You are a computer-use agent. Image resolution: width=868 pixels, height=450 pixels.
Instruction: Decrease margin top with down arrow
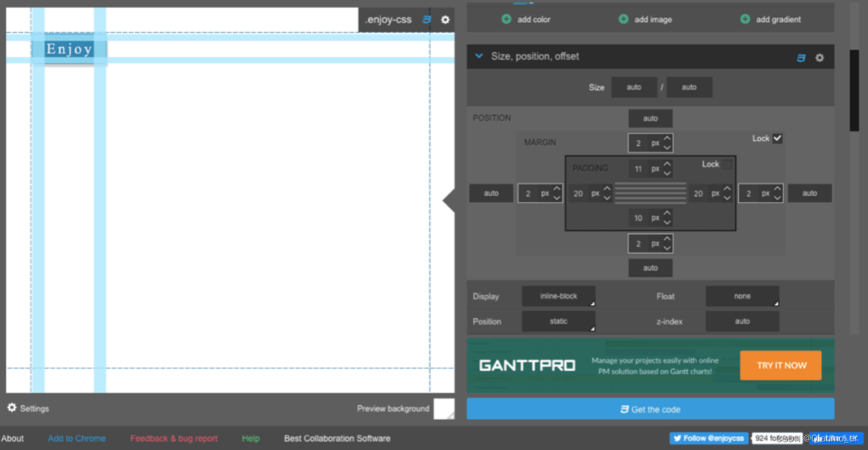[x=667, y=147]
